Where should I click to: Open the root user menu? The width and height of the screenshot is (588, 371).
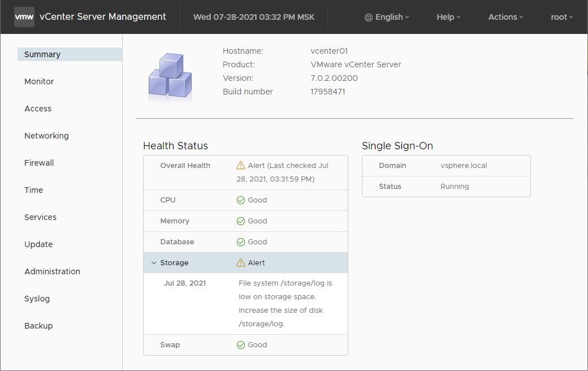pos(561,17)
